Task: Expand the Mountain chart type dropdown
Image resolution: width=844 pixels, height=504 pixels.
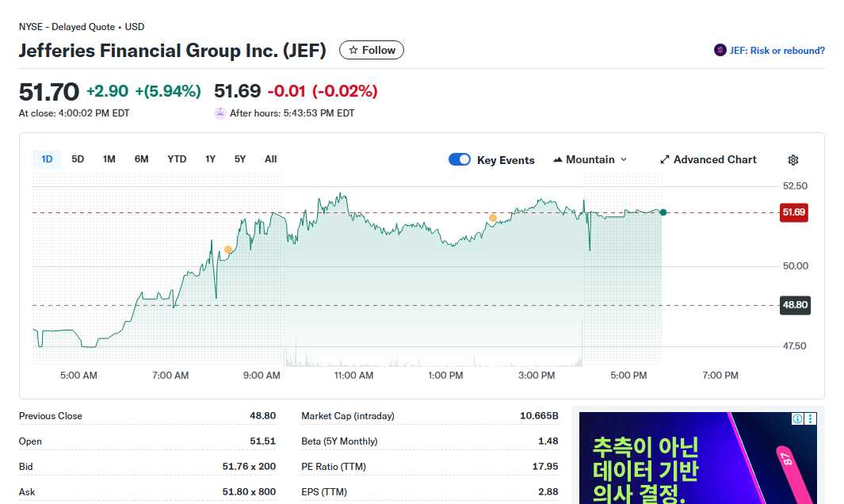Action: pyautogui.click(x=624, y=159)
